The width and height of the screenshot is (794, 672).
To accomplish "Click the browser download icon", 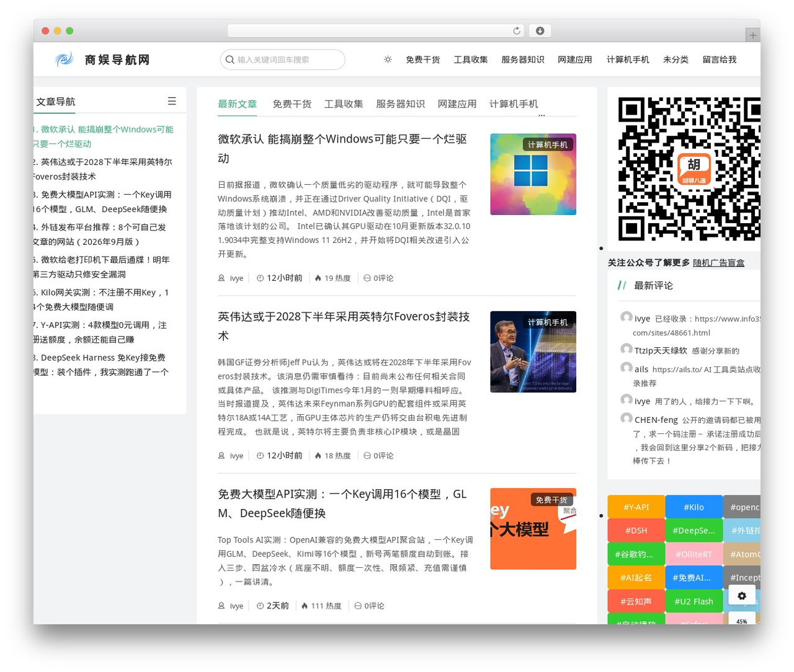I will click(540, 30).
